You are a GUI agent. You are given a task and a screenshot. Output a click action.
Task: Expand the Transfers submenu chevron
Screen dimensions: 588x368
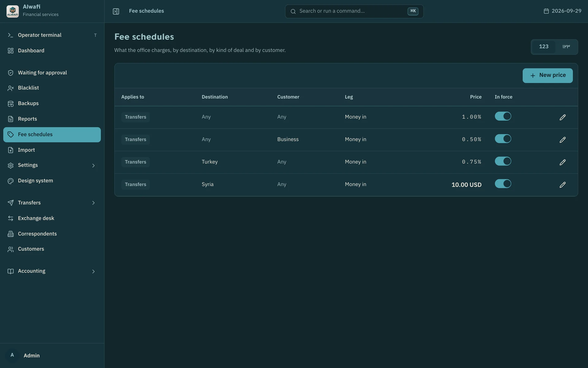93,203
